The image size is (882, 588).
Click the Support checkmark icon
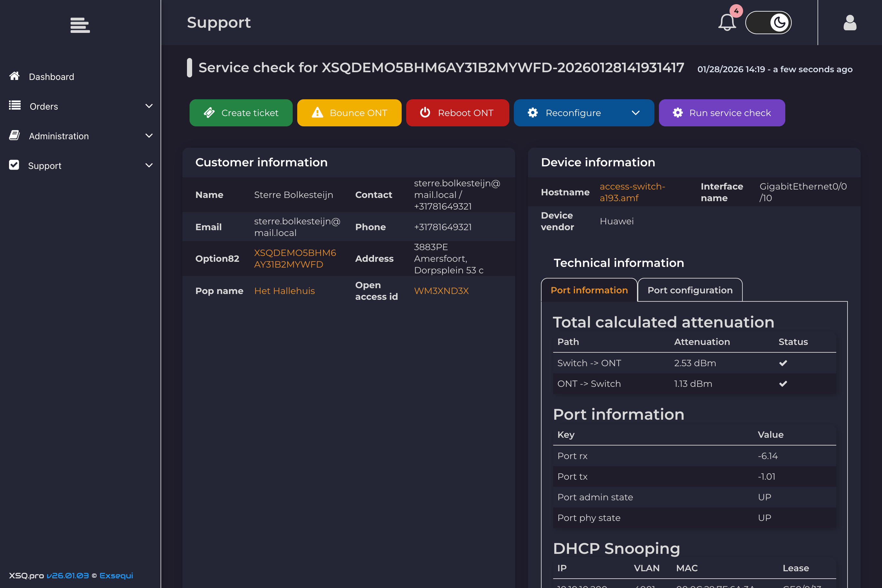pyautogui.click(x=14, y=165)
